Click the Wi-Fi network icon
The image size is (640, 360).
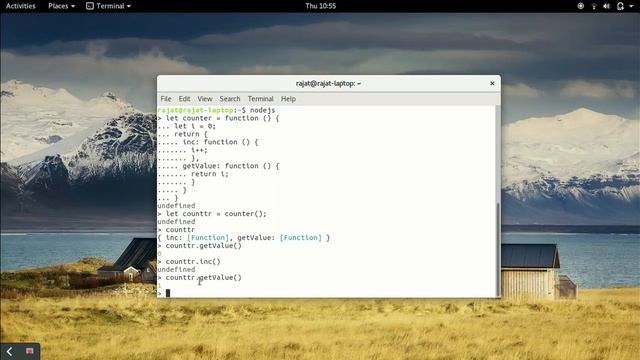[x=594, y=6]
